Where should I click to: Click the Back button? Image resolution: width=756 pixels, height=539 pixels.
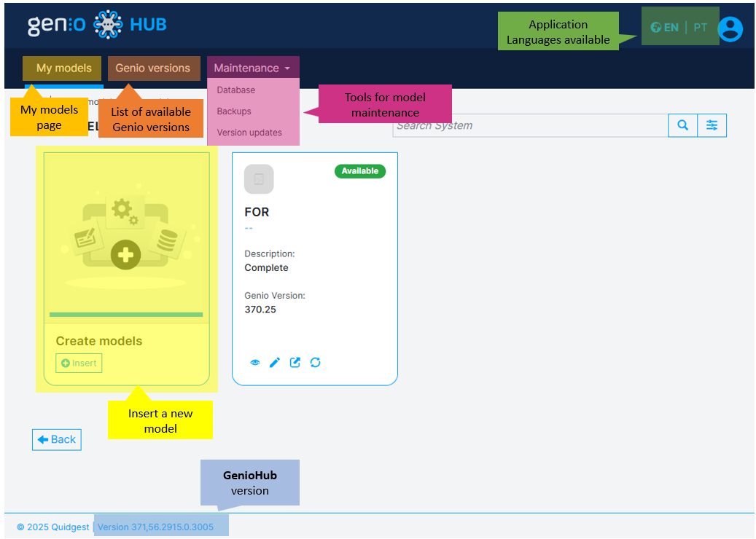tap(56, 440)
